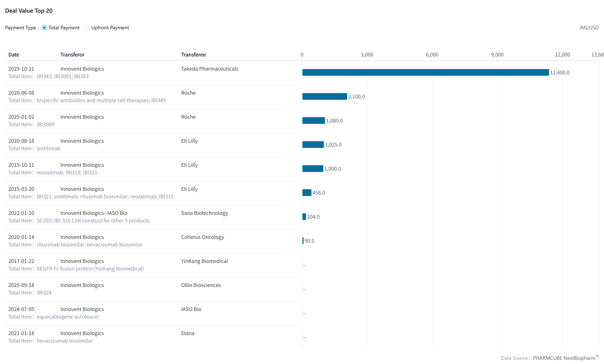Click the Transferor column header
This screenshot has width=604, height=364.
72,54
